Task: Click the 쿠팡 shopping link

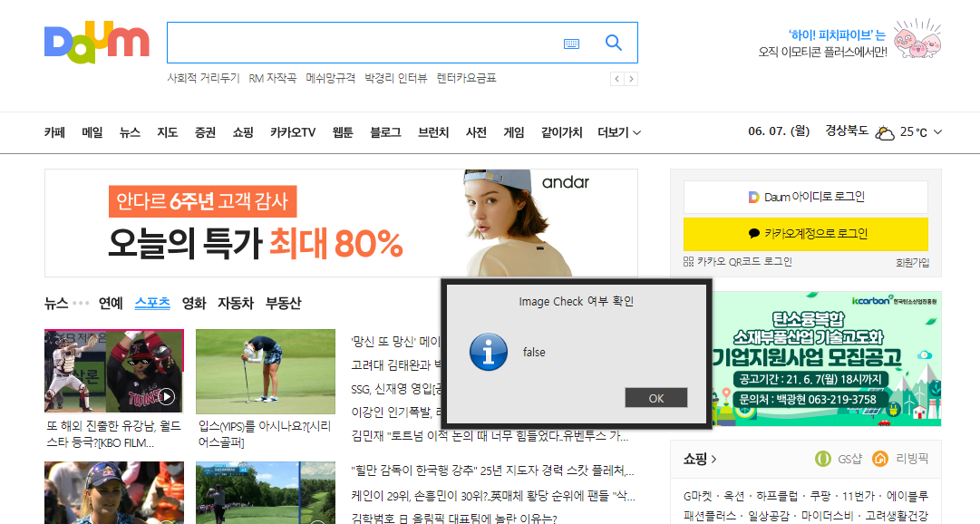Action: click(820, 496)
